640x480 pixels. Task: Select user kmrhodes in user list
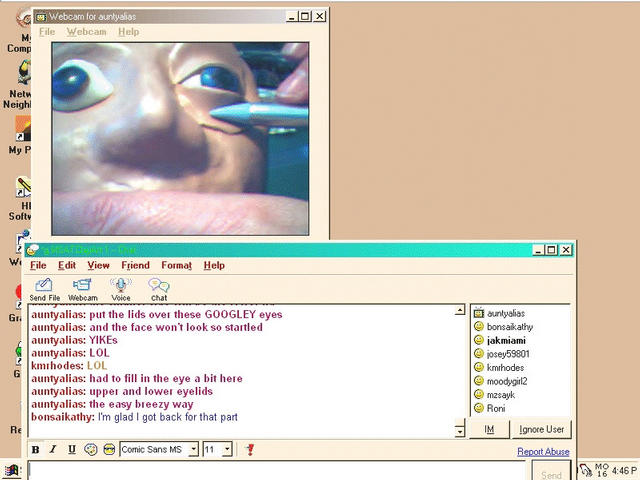coord(505,368)
